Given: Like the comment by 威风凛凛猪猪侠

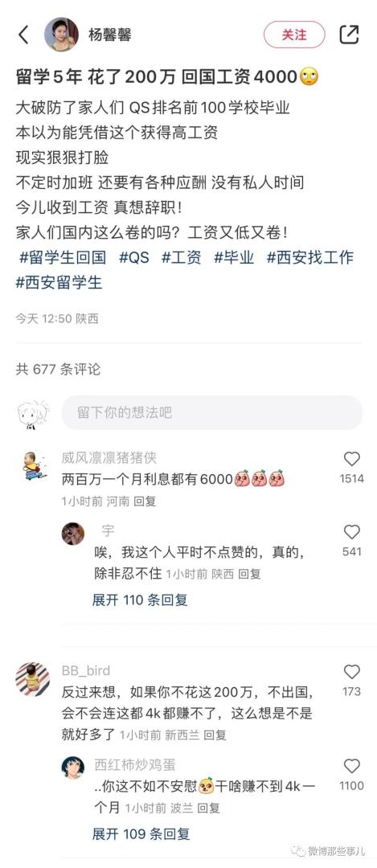Looking at the screenshot, I should [351, 459].
